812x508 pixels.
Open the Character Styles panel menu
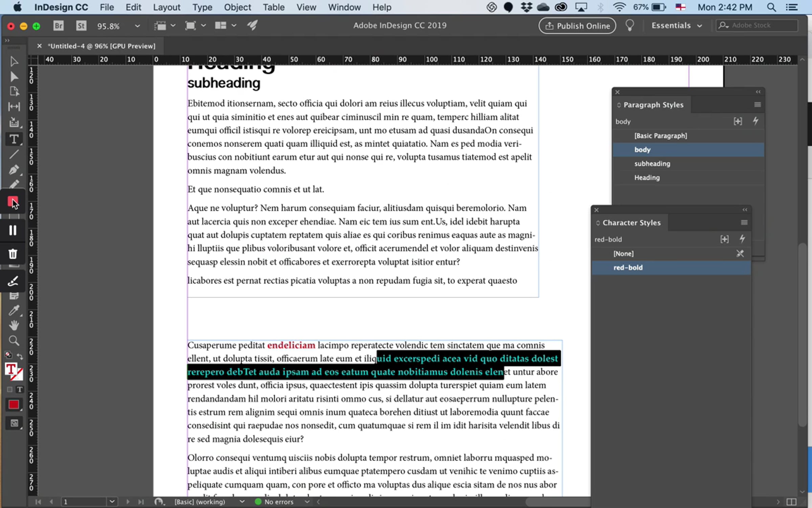point(744,223)
